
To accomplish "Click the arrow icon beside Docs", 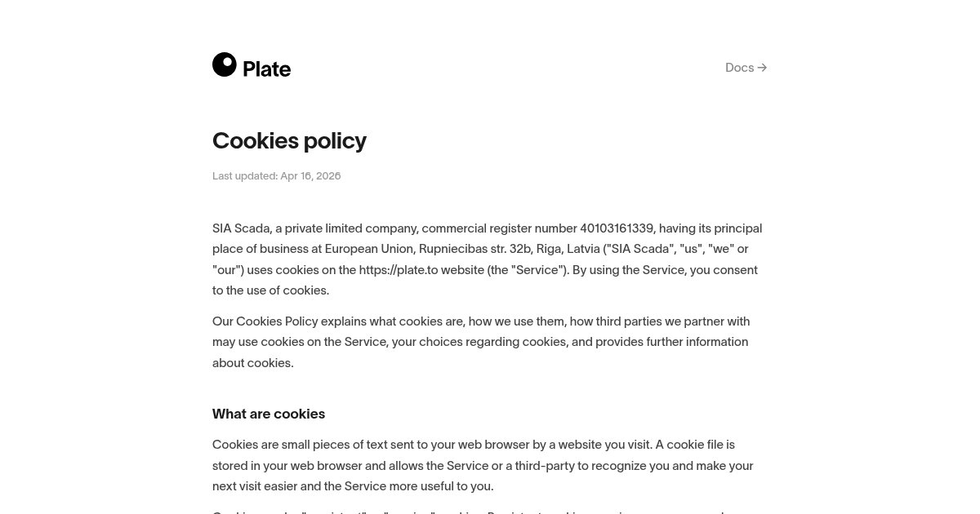I will pyautogui.click(x=762, y=68).
